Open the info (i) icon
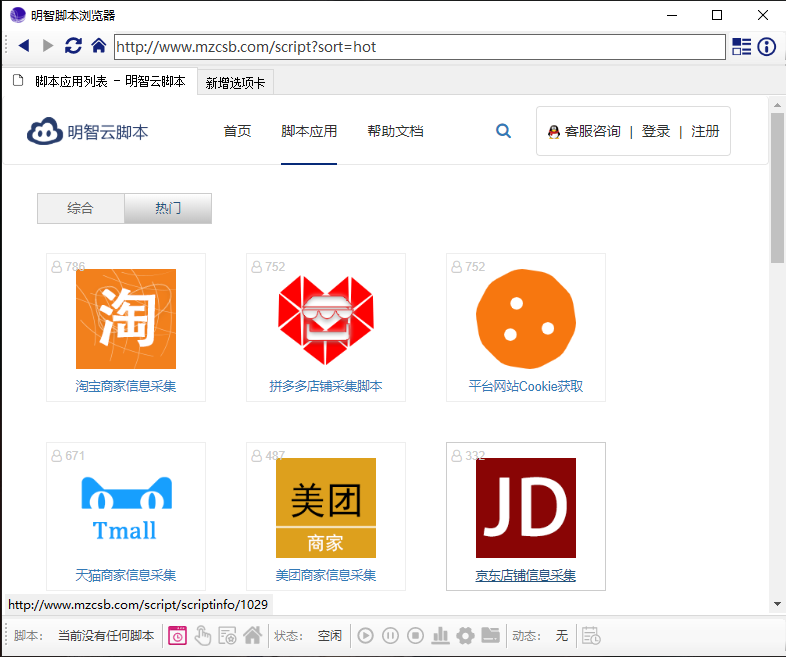Viewport: 786px width, 657px height. click(766, 47)
